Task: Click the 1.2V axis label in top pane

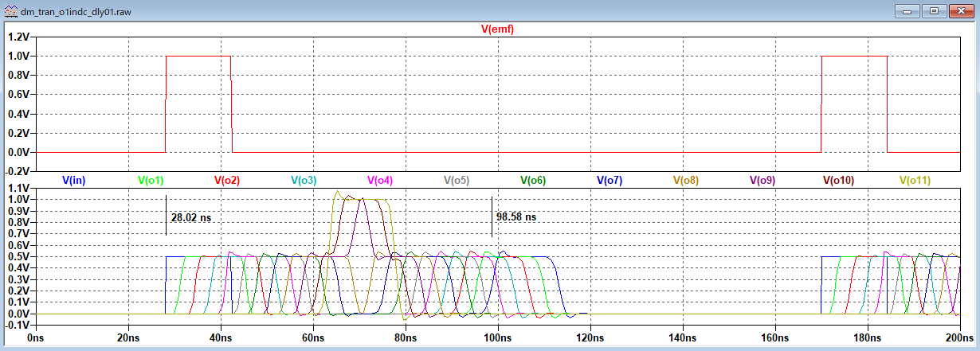Action: pyautogui.click(x=18, y=37)
